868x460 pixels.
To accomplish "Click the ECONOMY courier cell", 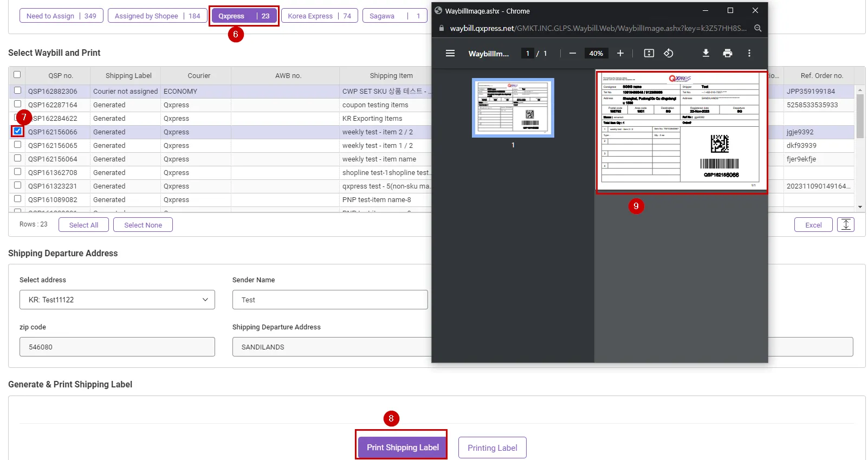I will [196, 91].
